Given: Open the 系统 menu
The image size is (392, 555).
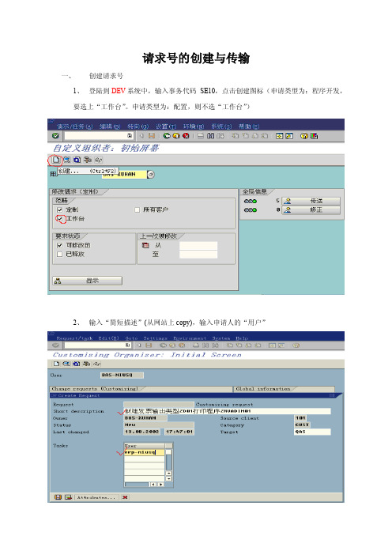Looking at the screenshot, I should pyautogui.click(x=221, y=126).
